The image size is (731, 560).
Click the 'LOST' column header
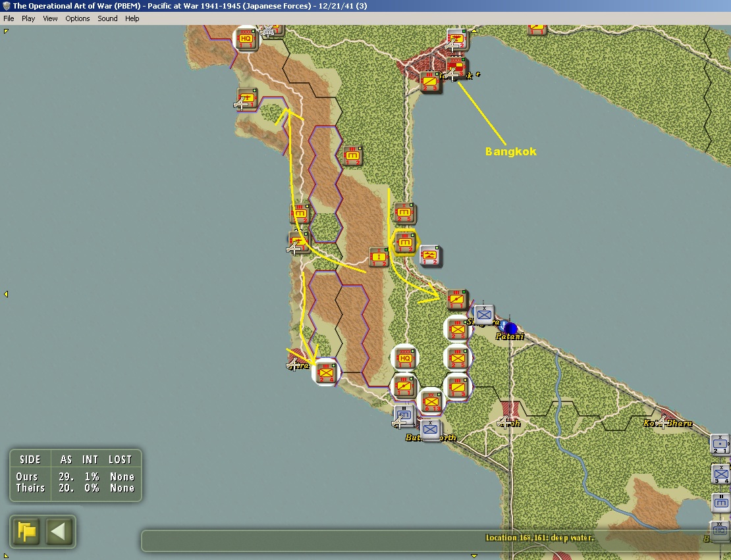click(x=121, y=459)
